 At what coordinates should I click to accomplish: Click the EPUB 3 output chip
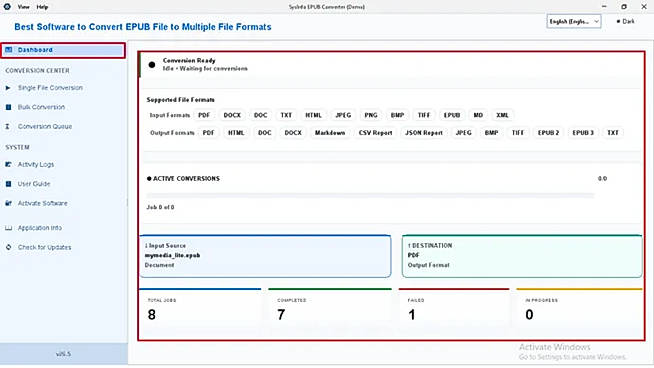pos(583,133)
